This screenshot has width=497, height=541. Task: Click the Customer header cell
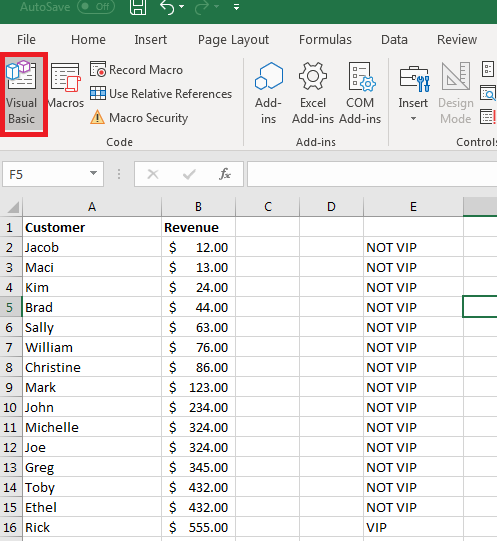pyautogui.click(x=92, y=227)
